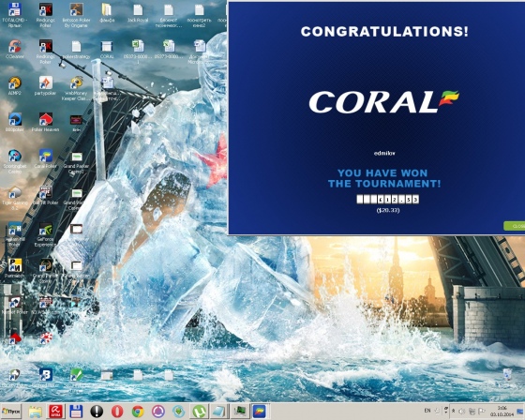Open WebMoney Keeper Classic shortcut
The height and width of the screenshot is (420, 525).
[76, 88]
